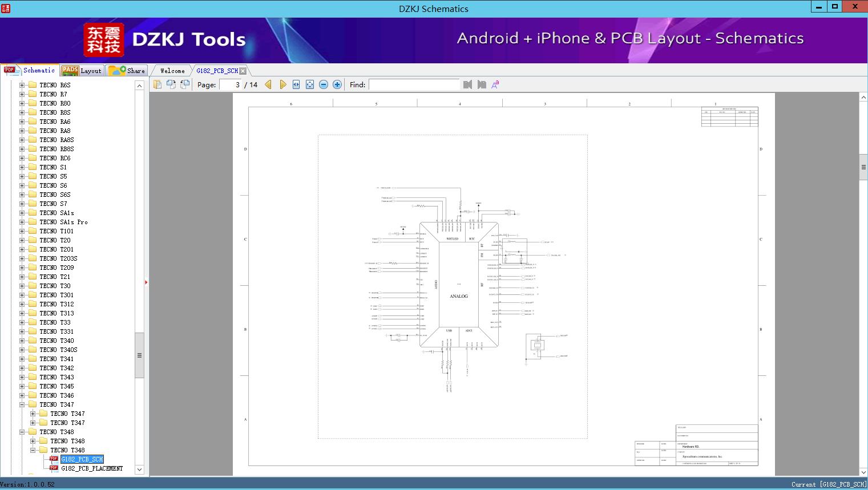
Task: Zoom out with the minus icon
Action: point(324,84)
